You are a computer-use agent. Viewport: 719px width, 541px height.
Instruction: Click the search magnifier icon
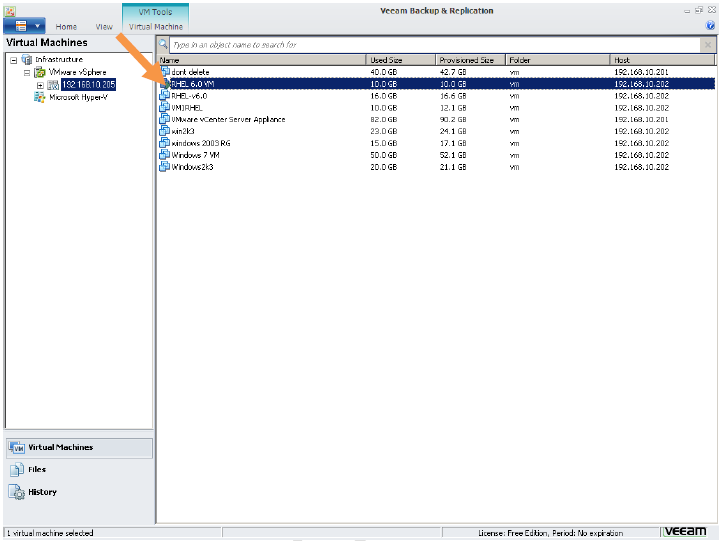164,45
